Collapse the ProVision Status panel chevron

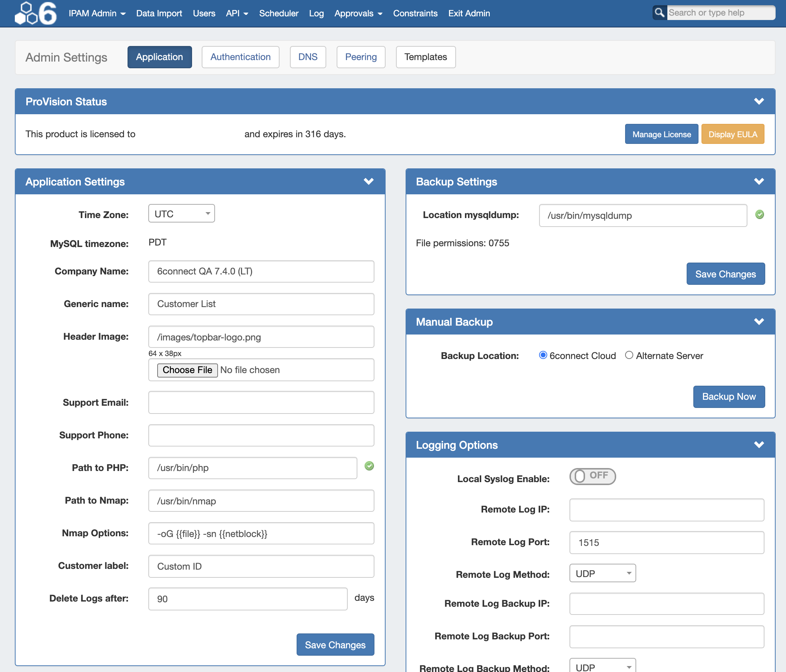[759, 101]
